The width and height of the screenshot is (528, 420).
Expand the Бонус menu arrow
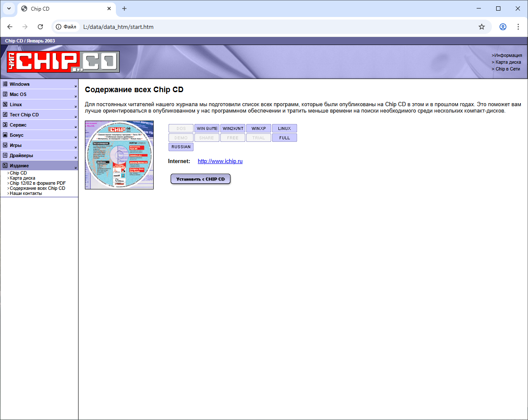[x=76, y=137]
